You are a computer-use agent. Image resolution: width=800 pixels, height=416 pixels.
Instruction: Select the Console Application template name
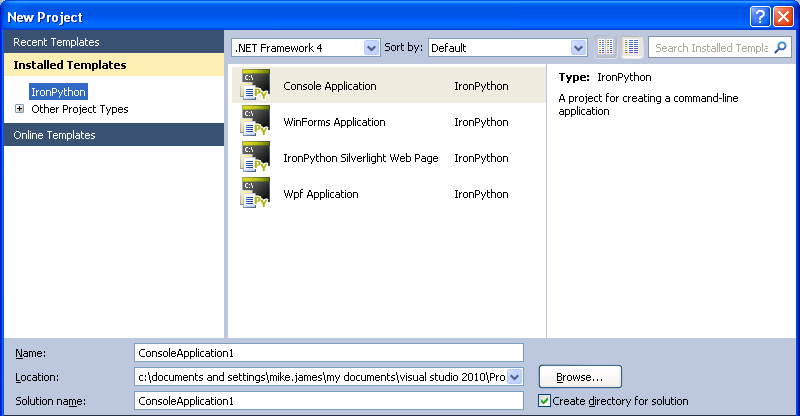pos(330,86)
